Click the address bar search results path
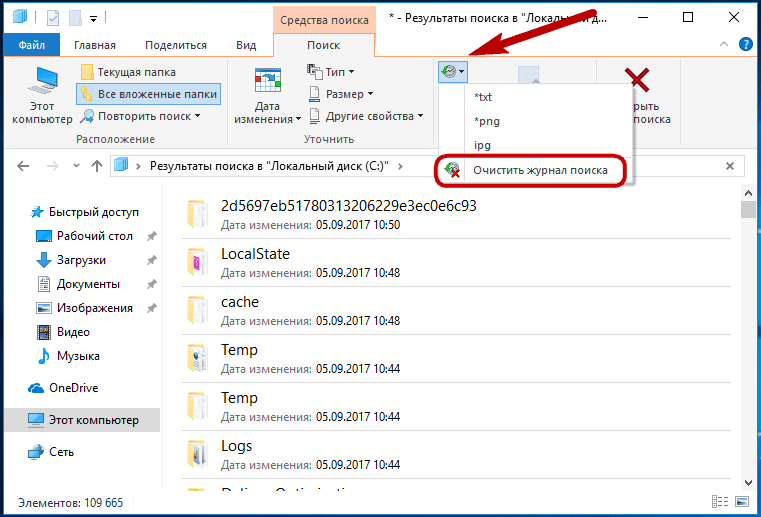Viewport: 761px width, 517px height. (x=269, y=166)
